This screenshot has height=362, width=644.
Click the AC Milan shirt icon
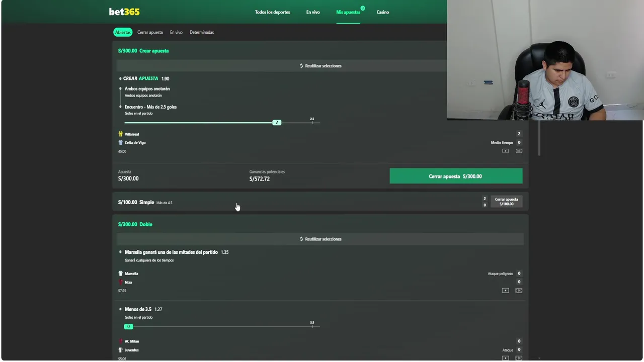[x=120, y=341]
